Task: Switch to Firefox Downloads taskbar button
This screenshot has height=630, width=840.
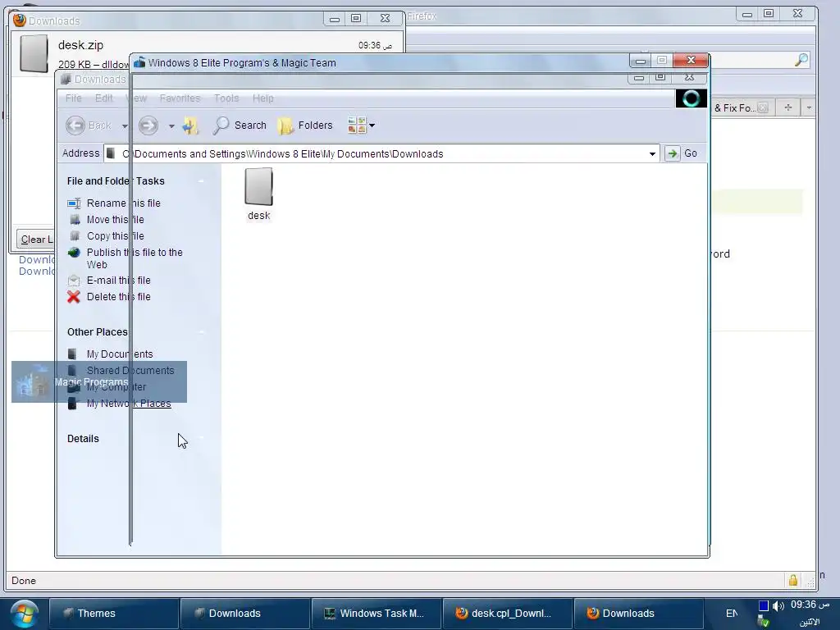Action: (x=638, y=614)
